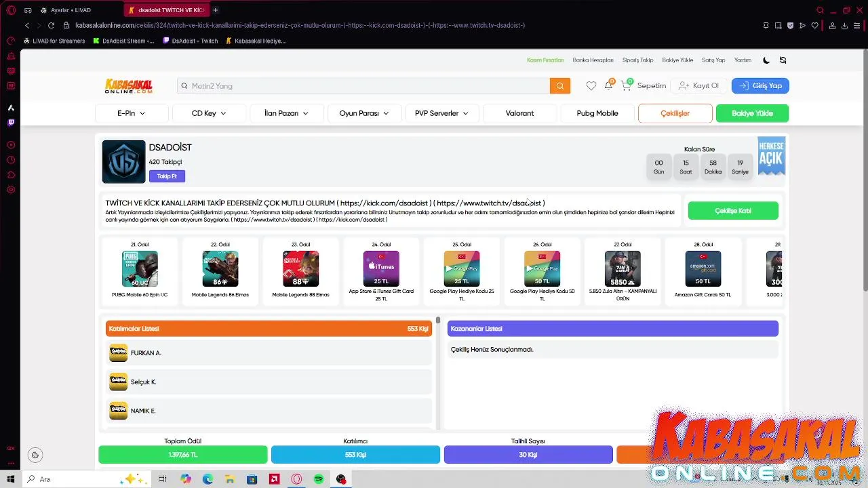This screenshot has width=868, height=488.
Task: Open the Opera GX menu logo
Action: tap(11, 10)
